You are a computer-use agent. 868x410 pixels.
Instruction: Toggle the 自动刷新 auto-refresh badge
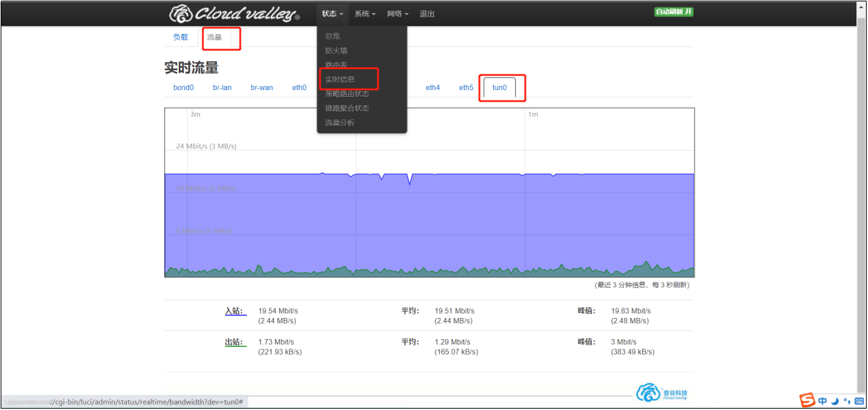674,12
